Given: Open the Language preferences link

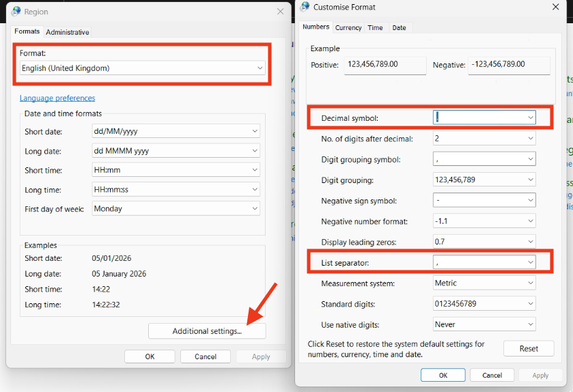Looking at the screenshot, I should click(57, 98).
